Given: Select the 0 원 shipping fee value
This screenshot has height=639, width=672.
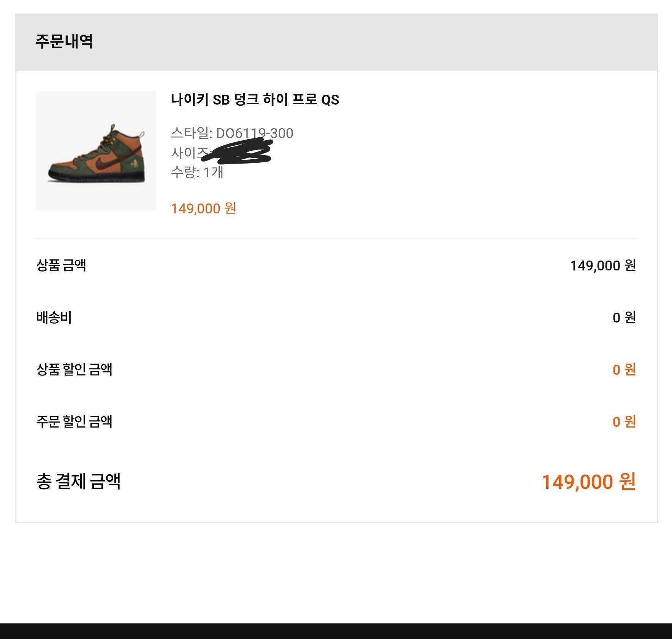Looking at the screenshot, I should pos(624,318).
